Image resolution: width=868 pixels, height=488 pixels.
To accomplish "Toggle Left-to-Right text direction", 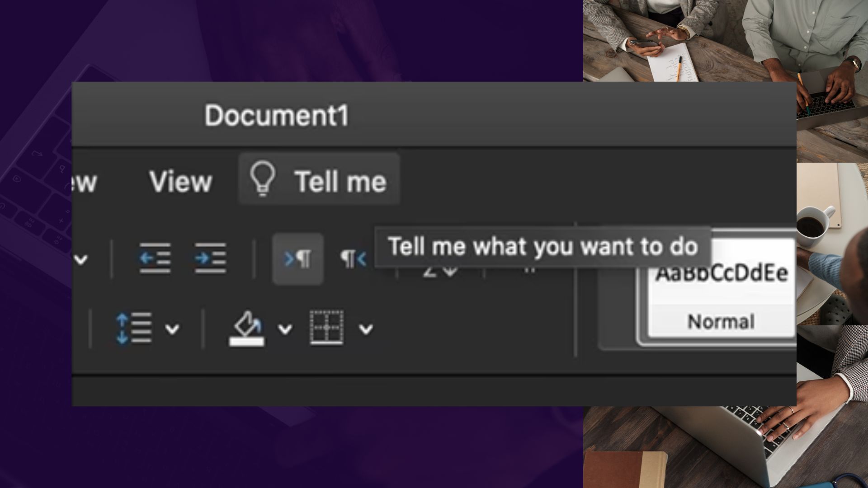I will [x=298, y=259].
